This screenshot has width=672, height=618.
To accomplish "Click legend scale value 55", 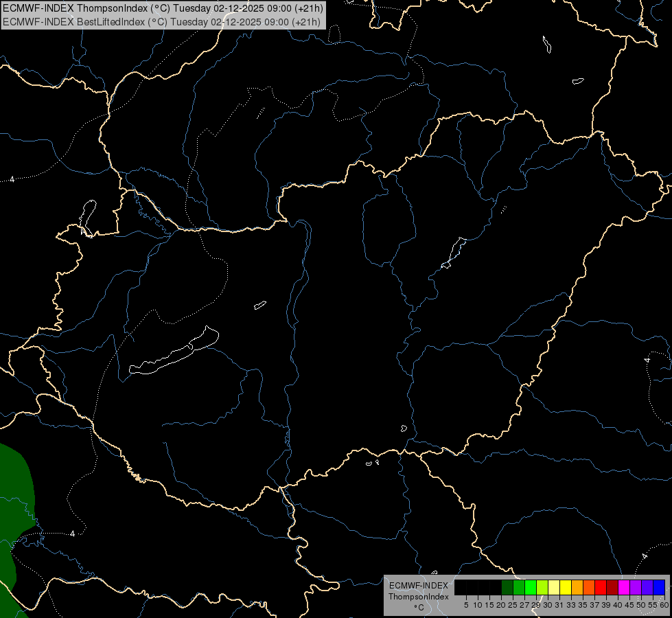I will click(x=652, y=605).
